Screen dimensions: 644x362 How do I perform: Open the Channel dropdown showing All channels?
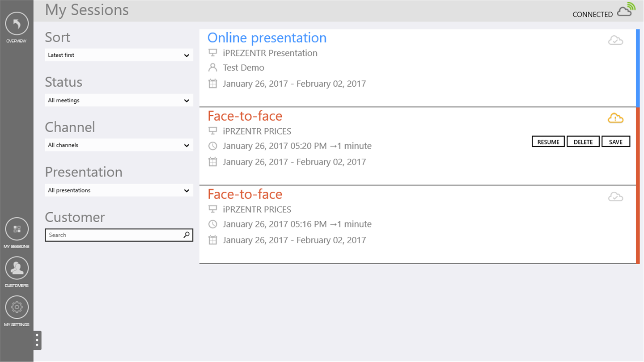click(119, 145)
